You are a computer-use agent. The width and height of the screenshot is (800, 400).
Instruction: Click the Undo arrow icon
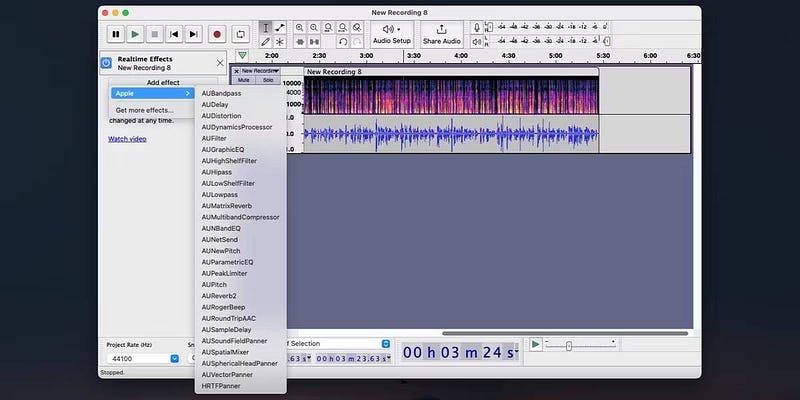tap(343, 42)
